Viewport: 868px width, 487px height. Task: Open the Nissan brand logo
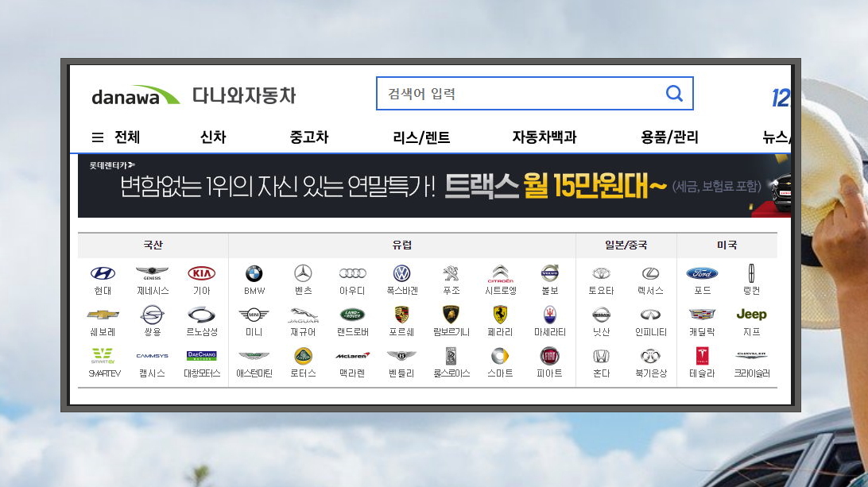[x=601, y=315]
